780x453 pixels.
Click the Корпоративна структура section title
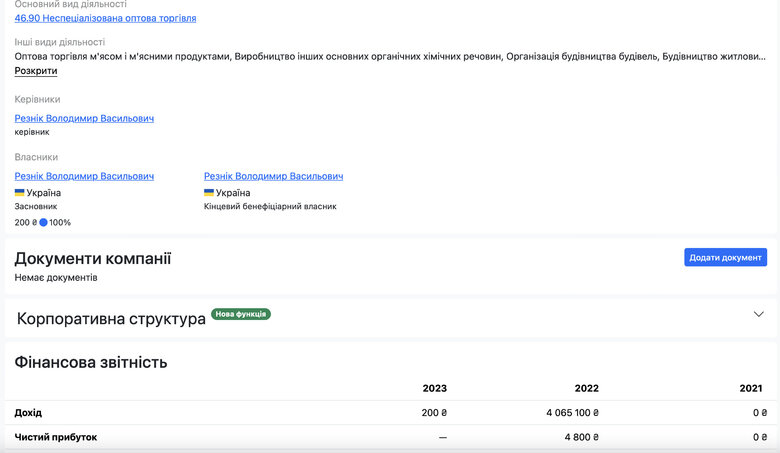pyautogui.click(x=111, y=319)
